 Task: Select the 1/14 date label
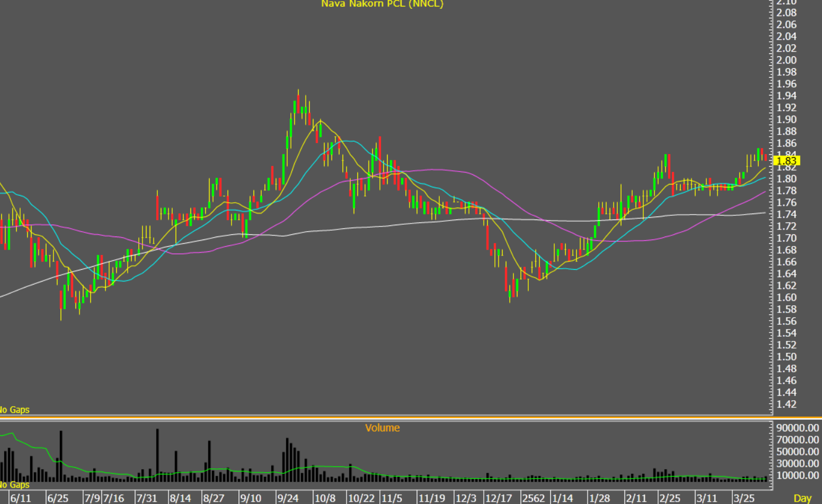coord(562,498)
